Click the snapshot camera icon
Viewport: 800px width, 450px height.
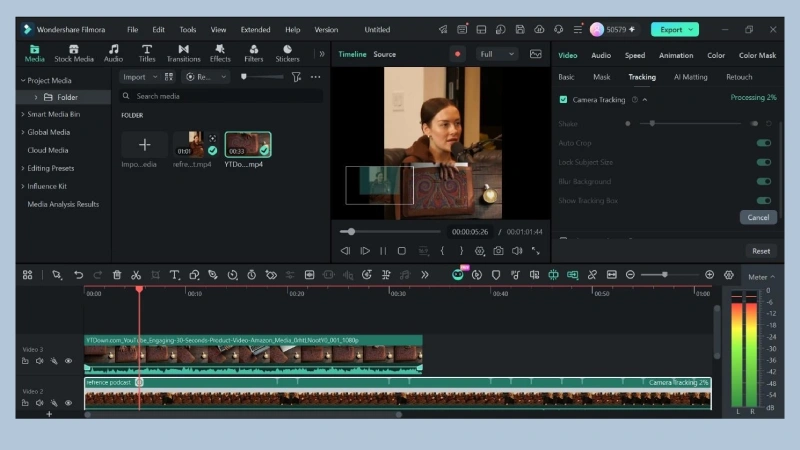tap(498, 251)
